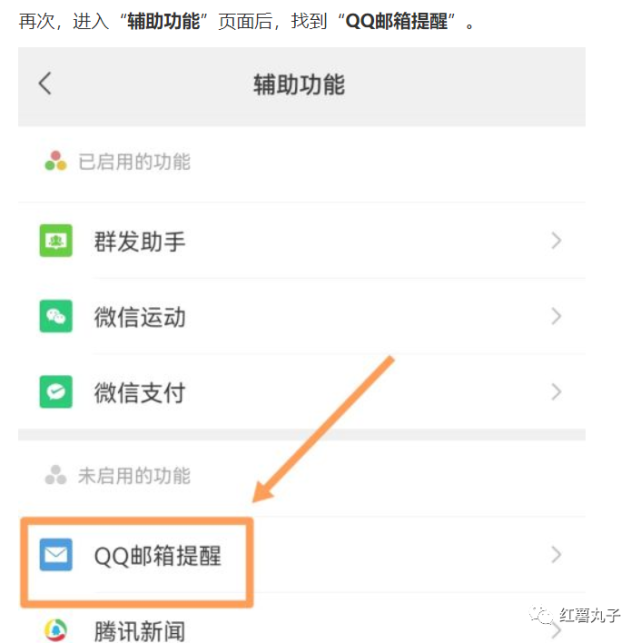
Task: Open the QQ邮箱提醒 entry label
Action: [158, 556]
